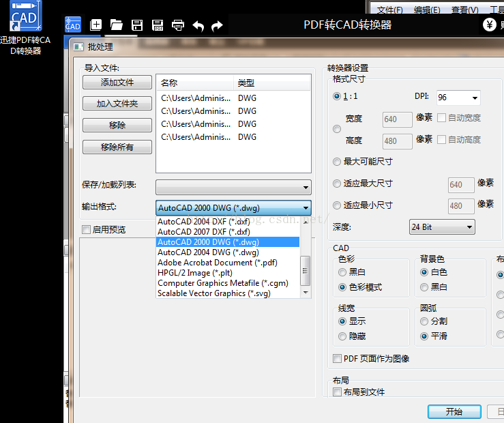Viewport: 504px width, 423px height.
Task: Select 隐藏 under 线宽
Action: (x=342, y=336)
